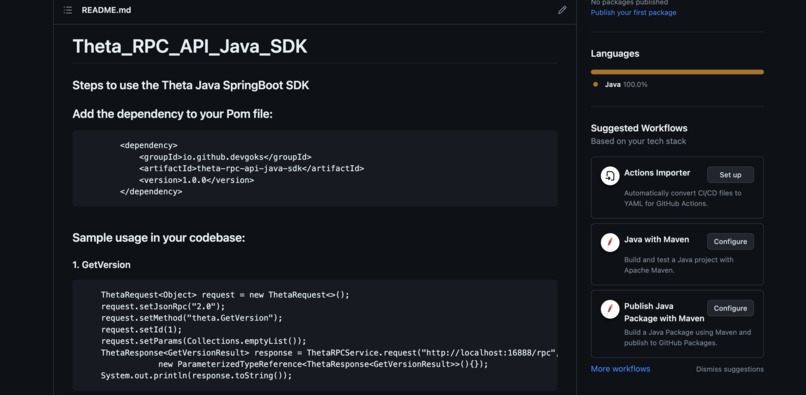Click the Java with Maven title
Image resolution: width=806 pixels, height=395 pixels.
(x=656, y=240)
